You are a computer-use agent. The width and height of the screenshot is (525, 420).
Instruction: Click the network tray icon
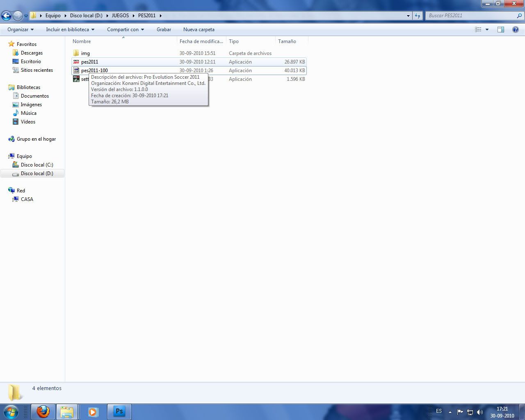470,412
